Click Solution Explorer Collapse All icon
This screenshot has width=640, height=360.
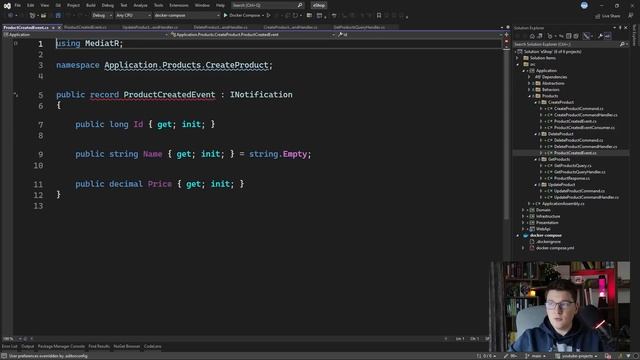(569, 36)
